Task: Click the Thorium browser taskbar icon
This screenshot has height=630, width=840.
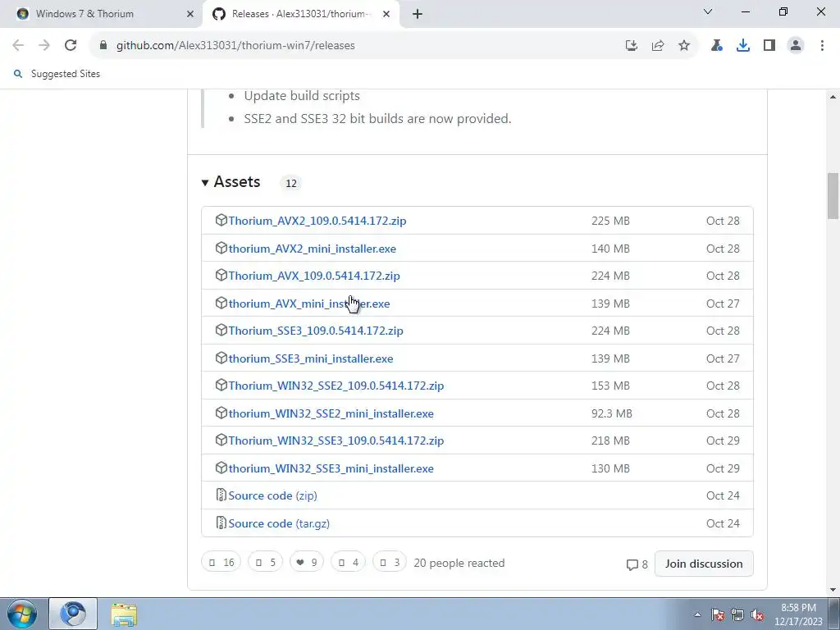Action: point(73,614)
